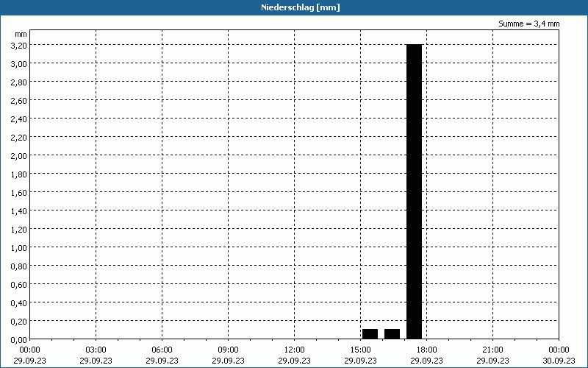Click the 0,80 y-axis label
The width and height of the screenshot is (588, 368).
(19, 266)
